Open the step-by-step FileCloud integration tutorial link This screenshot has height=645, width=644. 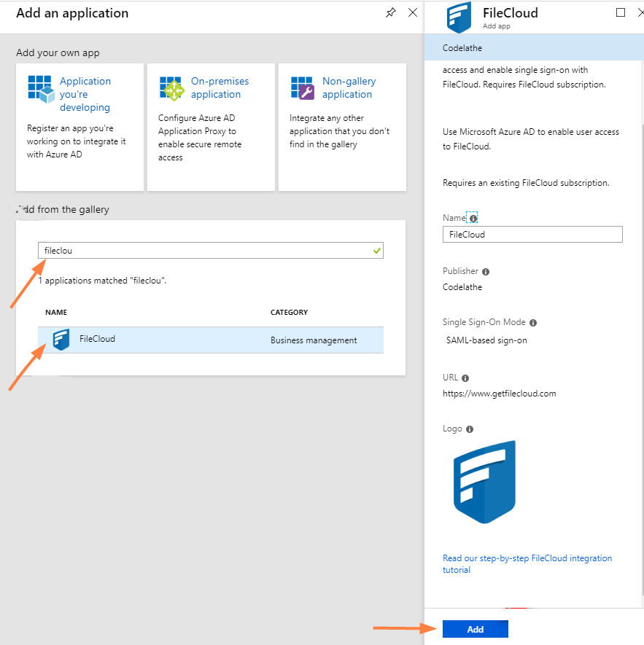click(x=527, y=564)
